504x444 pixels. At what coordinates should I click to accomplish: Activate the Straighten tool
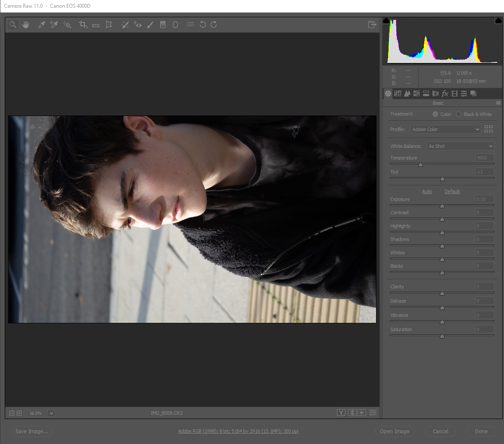(96, 25)
